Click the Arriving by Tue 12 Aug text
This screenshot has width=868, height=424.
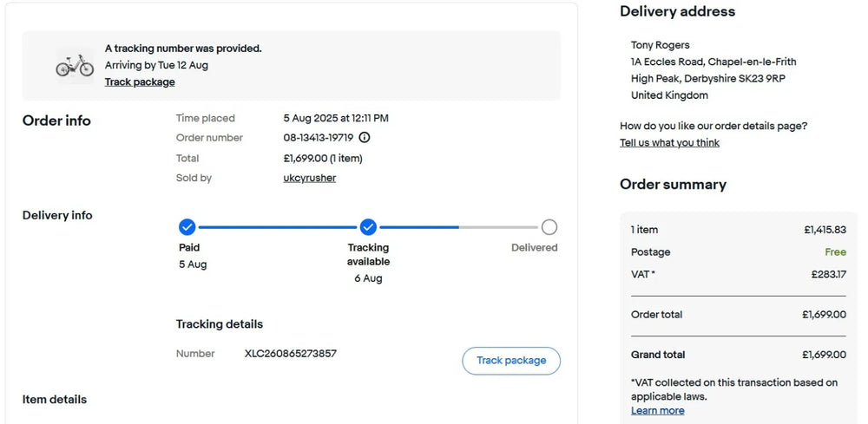pos(156,65)
